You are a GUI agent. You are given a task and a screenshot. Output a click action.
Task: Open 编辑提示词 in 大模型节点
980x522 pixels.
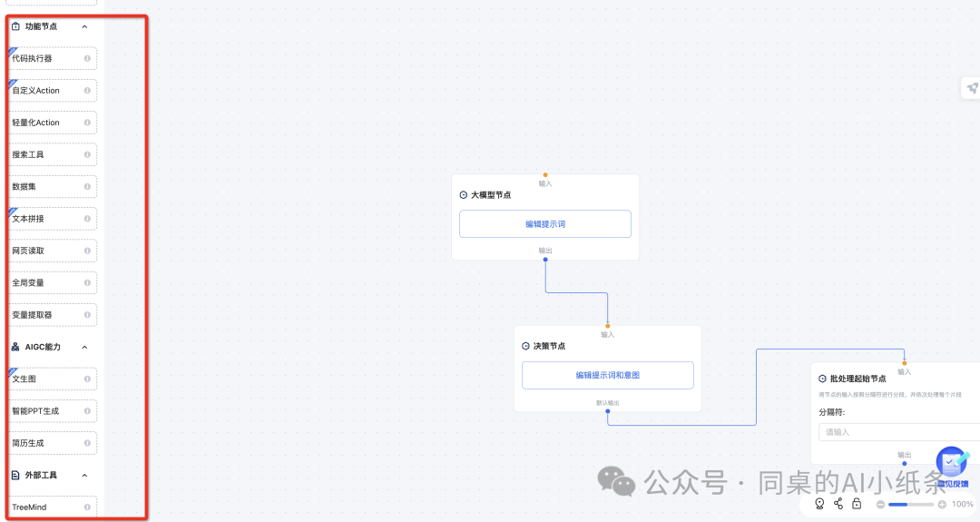545,224
